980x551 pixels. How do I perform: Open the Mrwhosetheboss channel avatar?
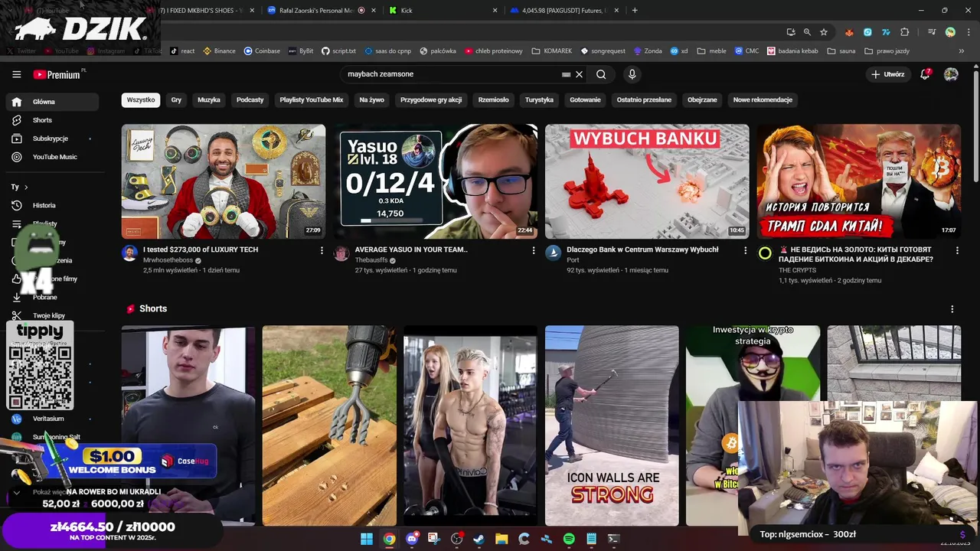coord(129,254)
